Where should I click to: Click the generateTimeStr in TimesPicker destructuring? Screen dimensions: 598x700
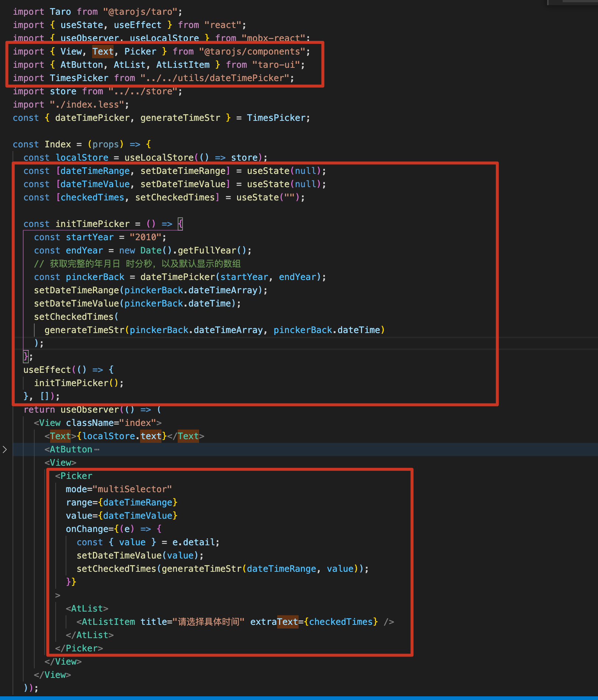pos(180,118)
